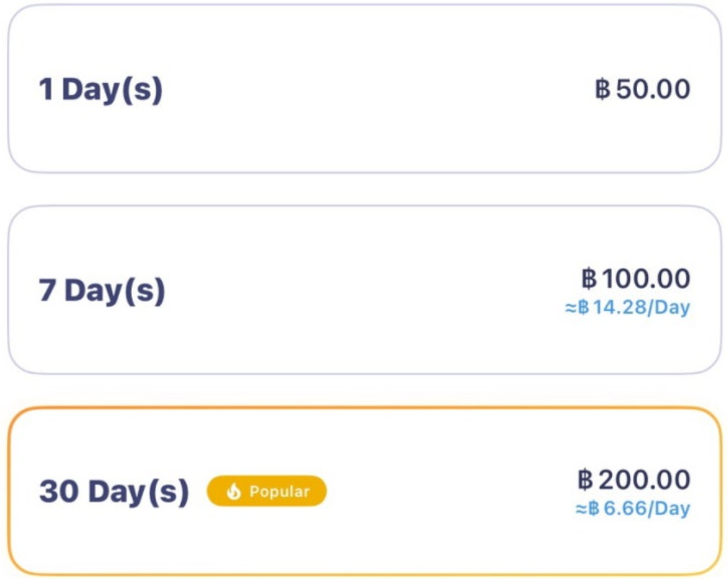Click the approximately sign before ฿6.66/Day
This screenshot has width=728, height=579.
581,509
